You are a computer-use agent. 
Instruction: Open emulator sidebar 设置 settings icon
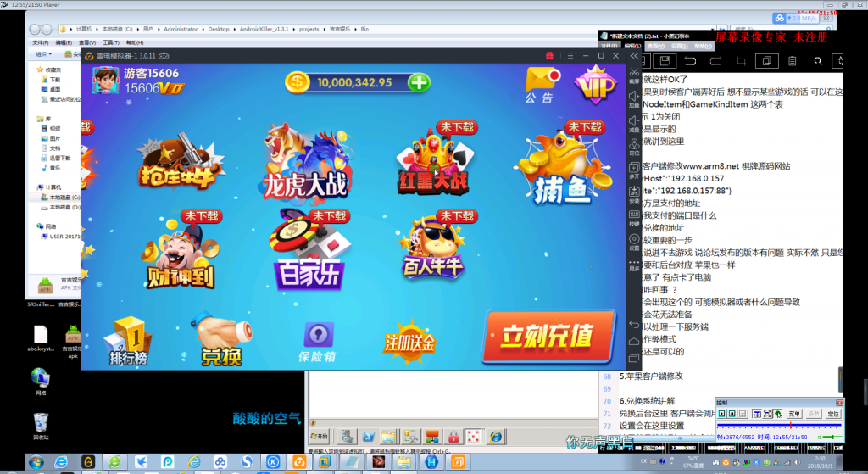point(634,240)
